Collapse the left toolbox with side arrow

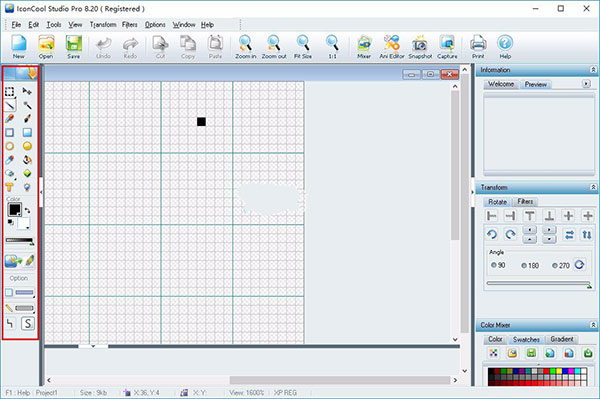point(41,192)
